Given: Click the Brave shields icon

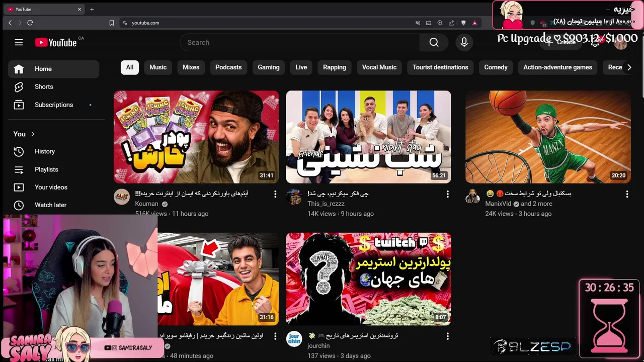Looking at the screenshot, I should [x=463, y=23].
